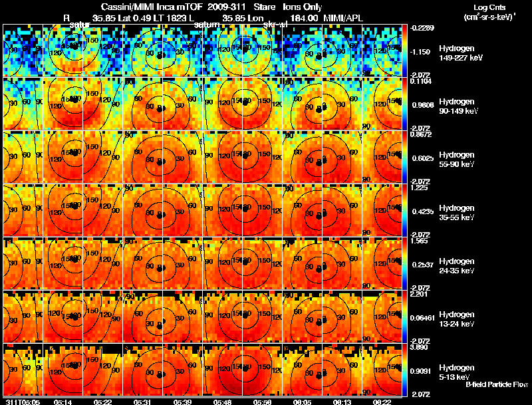Select the -1.150 colorbar midpoint value
The image size is (532, 405).
coord(420,52)
